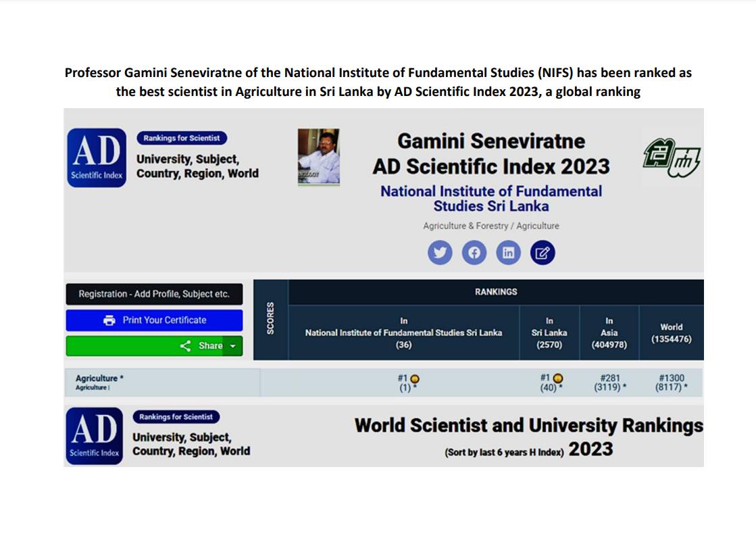
Task: Click AD Scientific Index logo beside Gamini Seneviratne header
Action: point(97,157)
